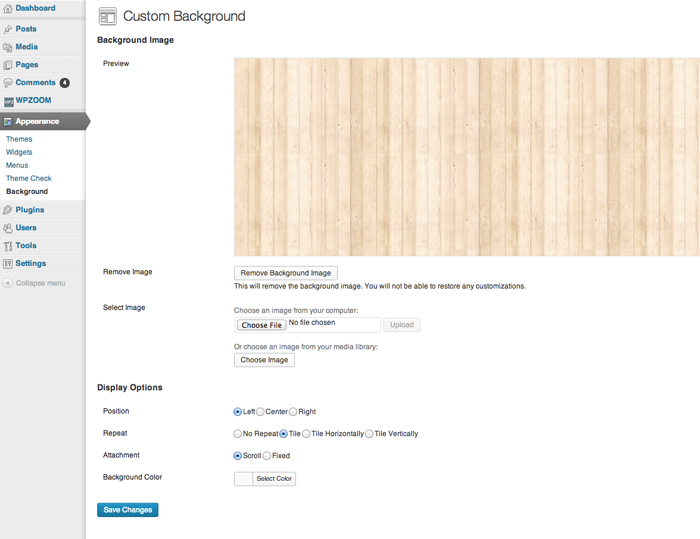
Task: Go to the Themes submenu item
Action: 19,139
